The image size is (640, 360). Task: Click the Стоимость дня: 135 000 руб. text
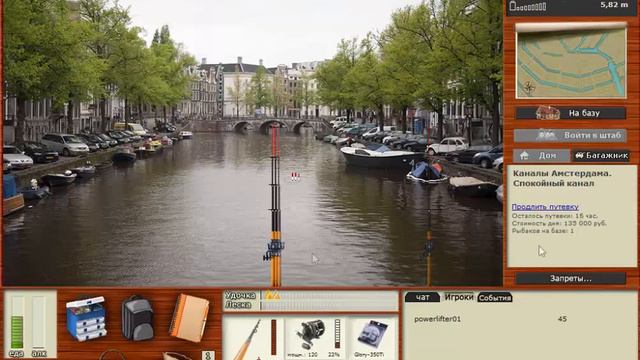point(559,223)
